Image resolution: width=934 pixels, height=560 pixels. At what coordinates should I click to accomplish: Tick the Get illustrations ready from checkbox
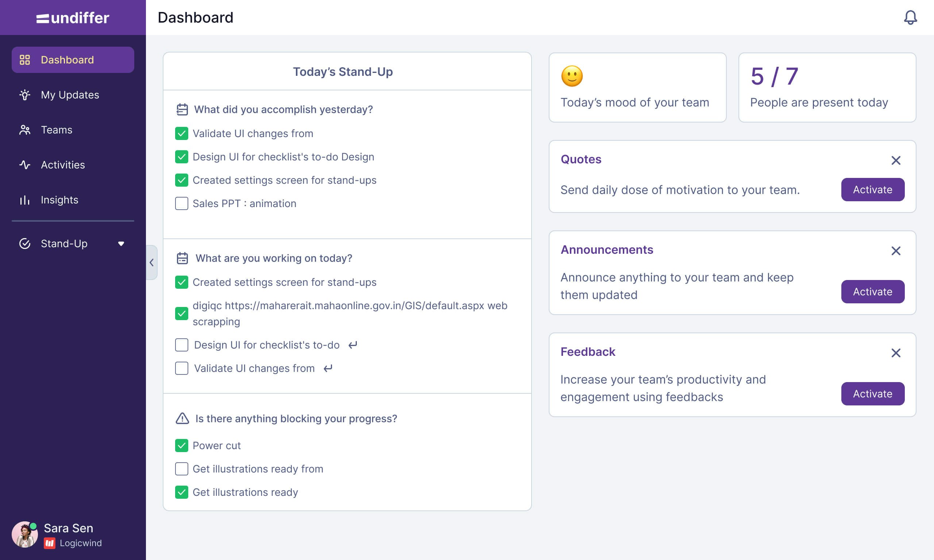point(182,469)
